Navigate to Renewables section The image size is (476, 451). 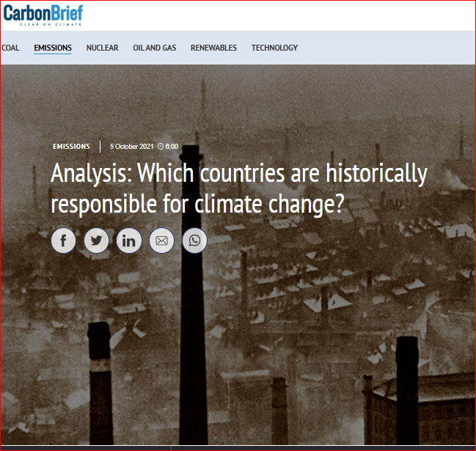coord(213,48)
